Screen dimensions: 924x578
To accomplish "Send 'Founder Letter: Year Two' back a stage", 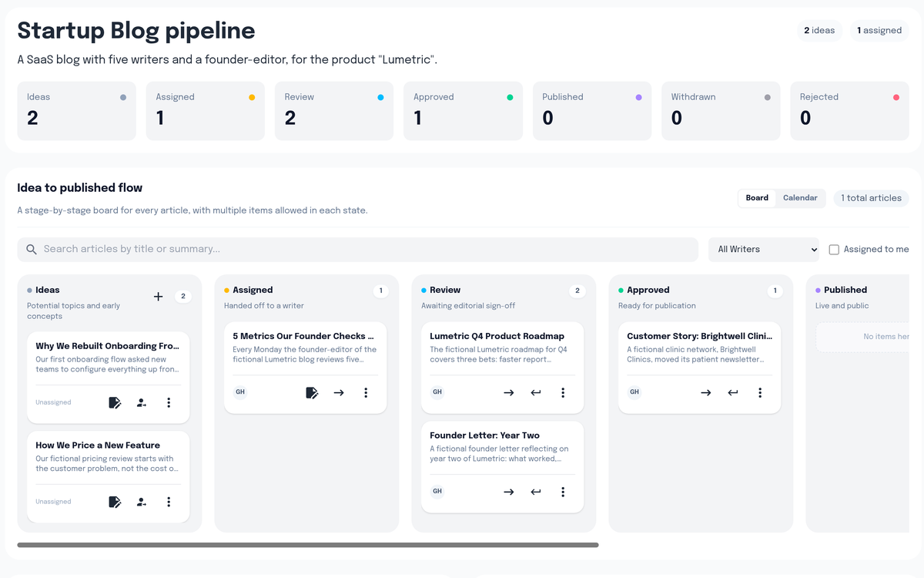I will 536,492.
